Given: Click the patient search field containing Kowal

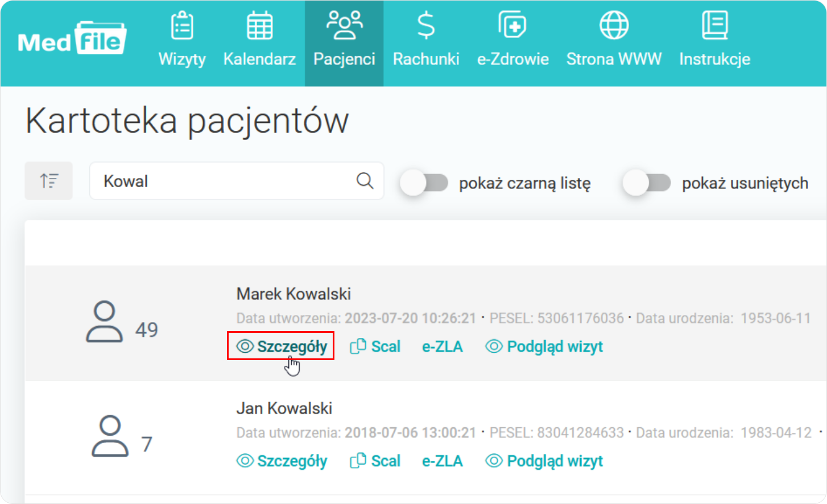Looking at the screenshot, I should 237,181.
